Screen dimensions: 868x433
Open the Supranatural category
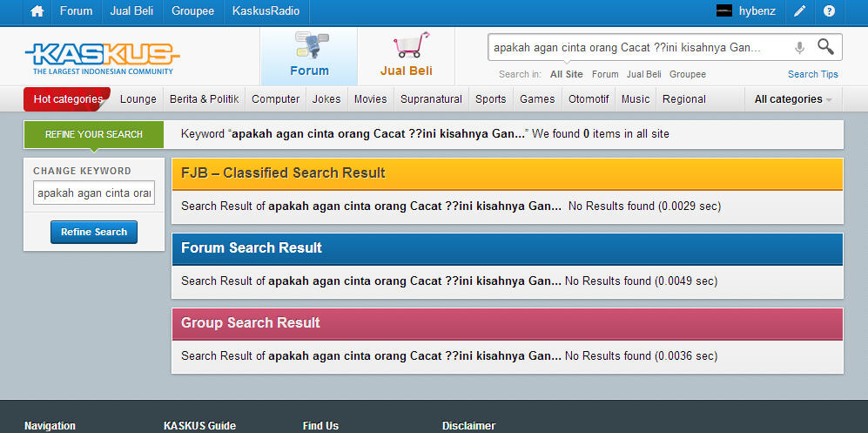(x=431, y=99)
